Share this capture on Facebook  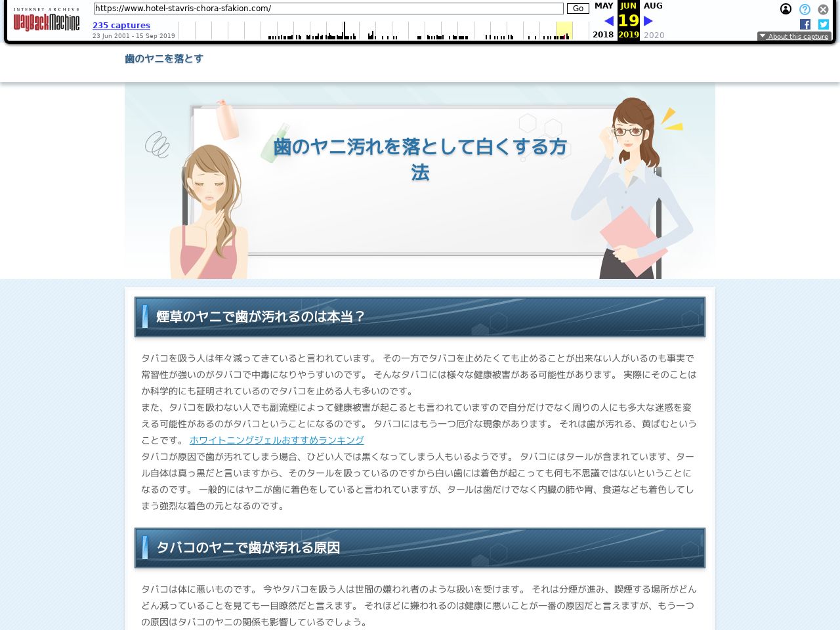tap(805, 24)
